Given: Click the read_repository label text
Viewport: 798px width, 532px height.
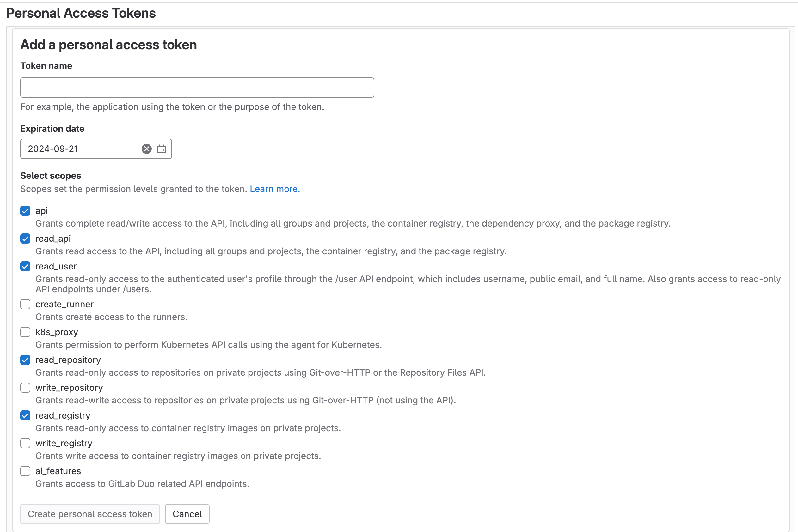Looking at the screenshot, I should [x=68, y=360].
